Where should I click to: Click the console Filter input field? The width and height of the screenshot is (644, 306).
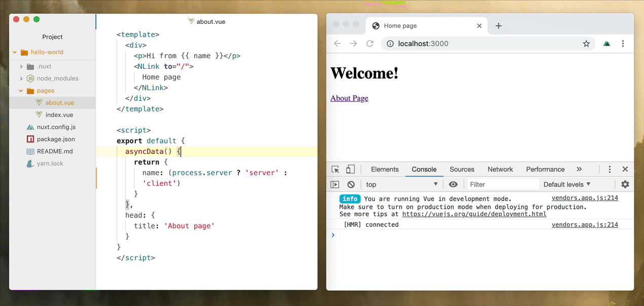pos(502,184)
